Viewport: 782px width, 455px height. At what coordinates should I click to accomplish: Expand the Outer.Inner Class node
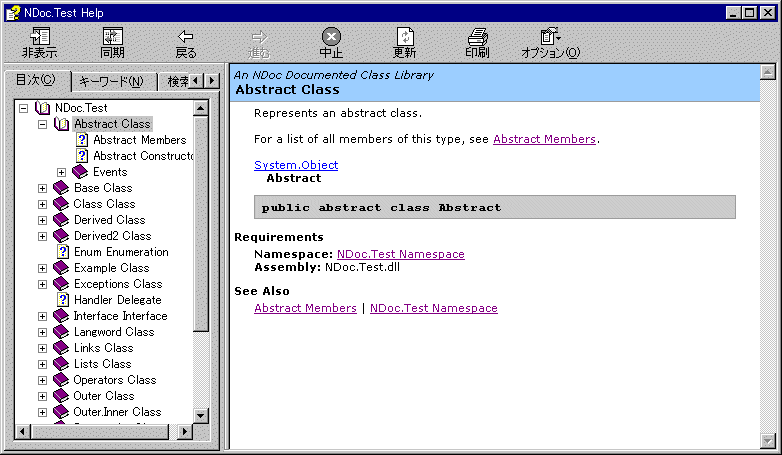point(42,412)
